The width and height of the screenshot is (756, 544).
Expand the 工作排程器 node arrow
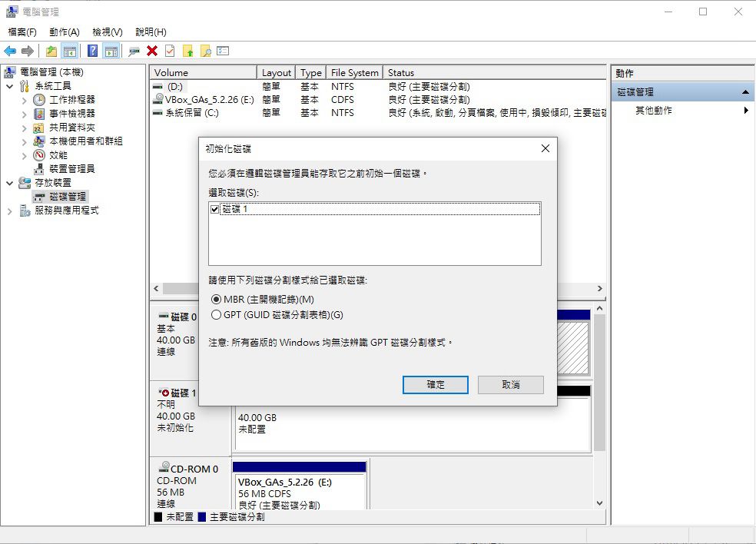[x=24, y=101]
